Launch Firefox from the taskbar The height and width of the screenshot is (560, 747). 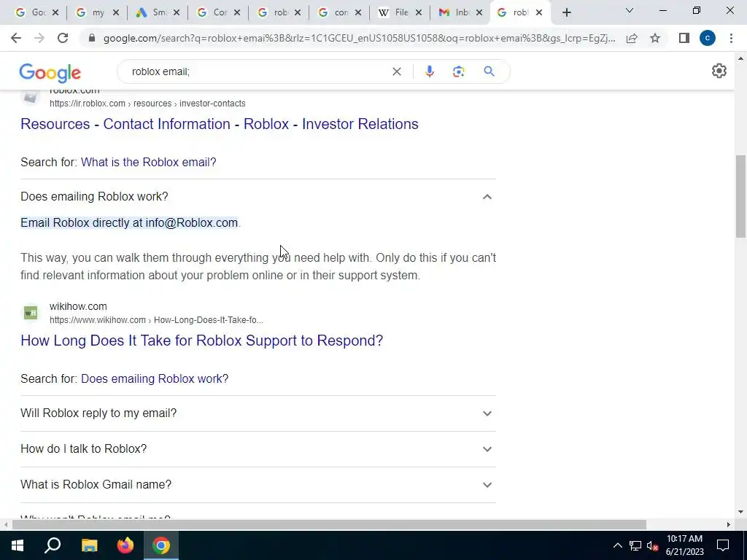125,545
